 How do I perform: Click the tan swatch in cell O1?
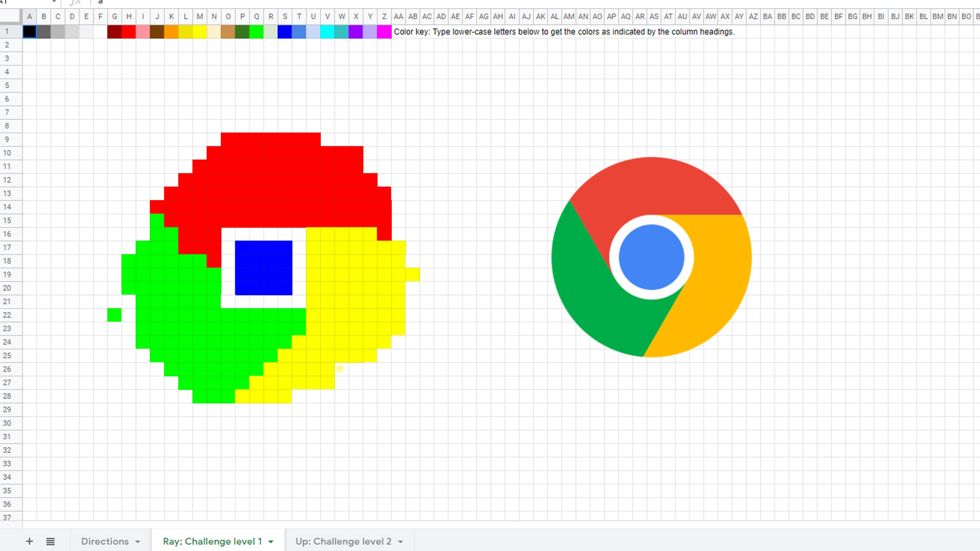pos(228,32)
